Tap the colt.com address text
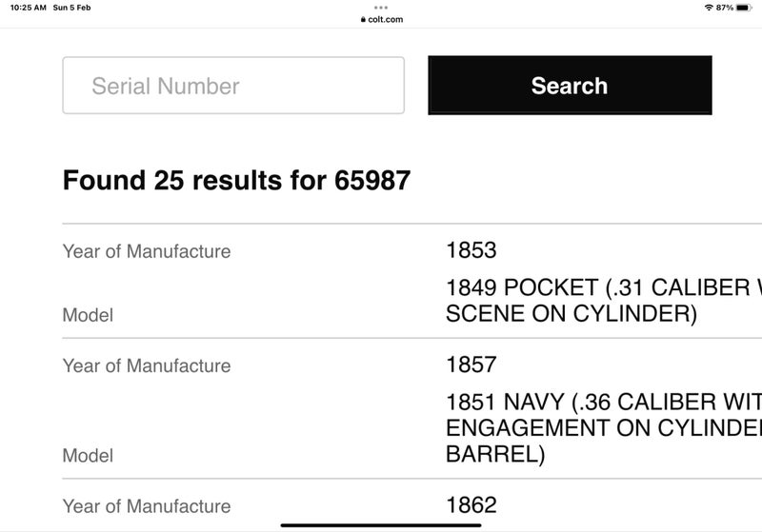 tap(386, 19)
